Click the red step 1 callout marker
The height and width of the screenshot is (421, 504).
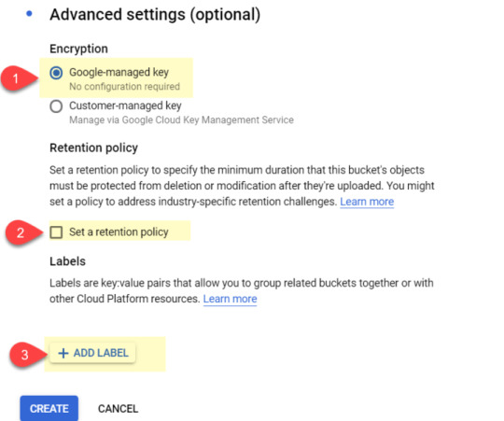coord(16,78)
